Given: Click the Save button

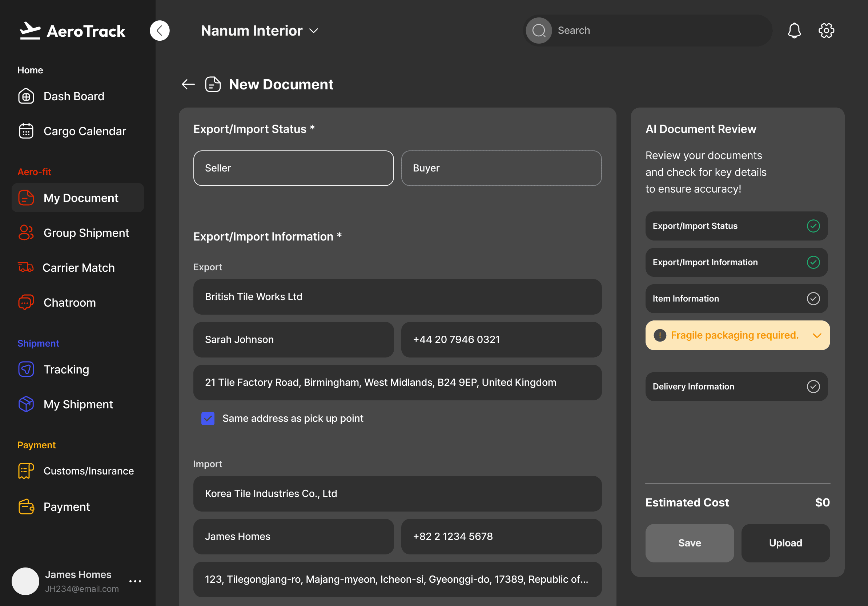Looking at the screenshot, I should [689, 543].
